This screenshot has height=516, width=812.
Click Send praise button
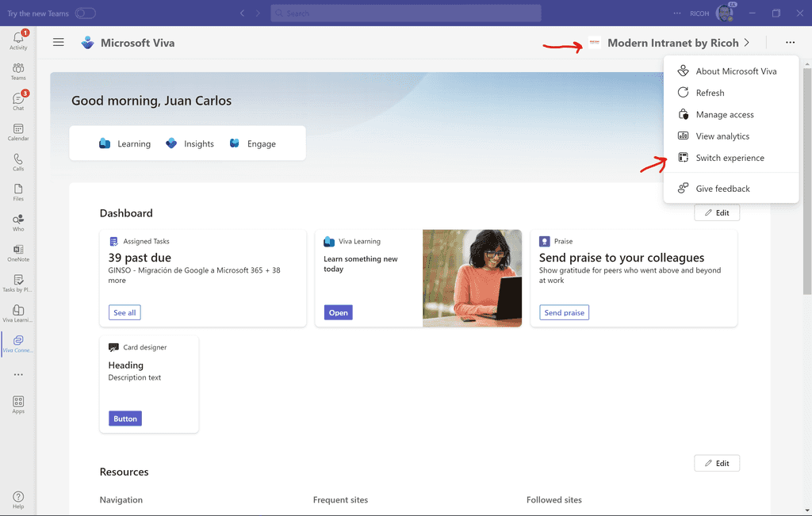tap(564, 312)
